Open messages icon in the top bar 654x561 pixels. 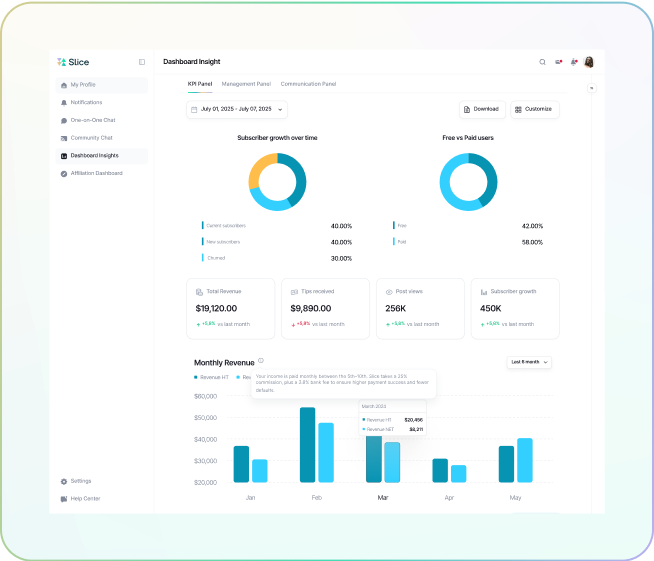(559, 62)
